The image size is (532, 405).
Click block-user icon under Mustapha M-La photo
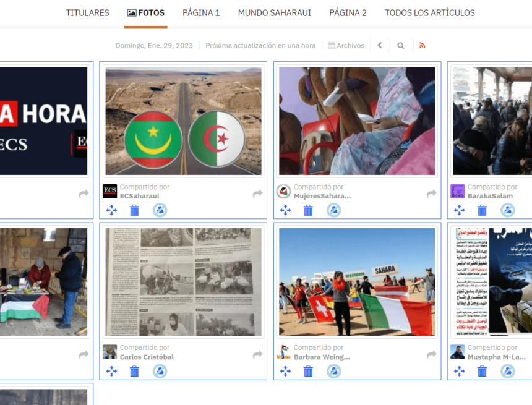[x=507, y=371]
